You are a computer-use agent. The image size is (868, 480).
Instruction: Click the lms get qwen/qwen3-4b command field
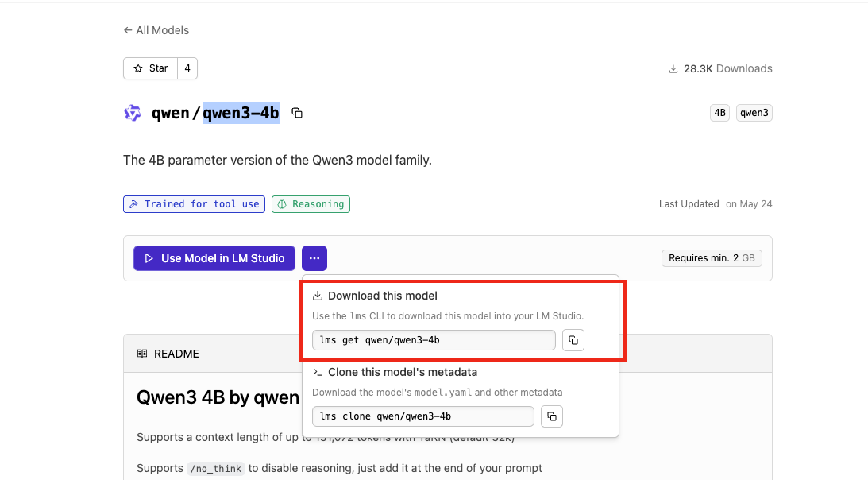coord(434,340)
